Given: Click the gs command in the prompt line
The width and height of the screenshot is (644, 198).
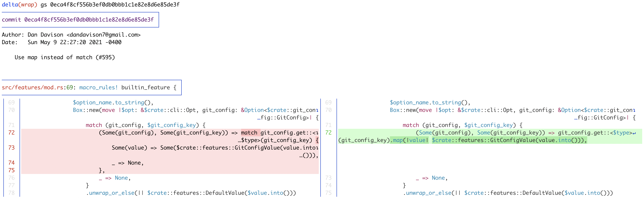Looking at the screenshot, I should click(44, 4).
